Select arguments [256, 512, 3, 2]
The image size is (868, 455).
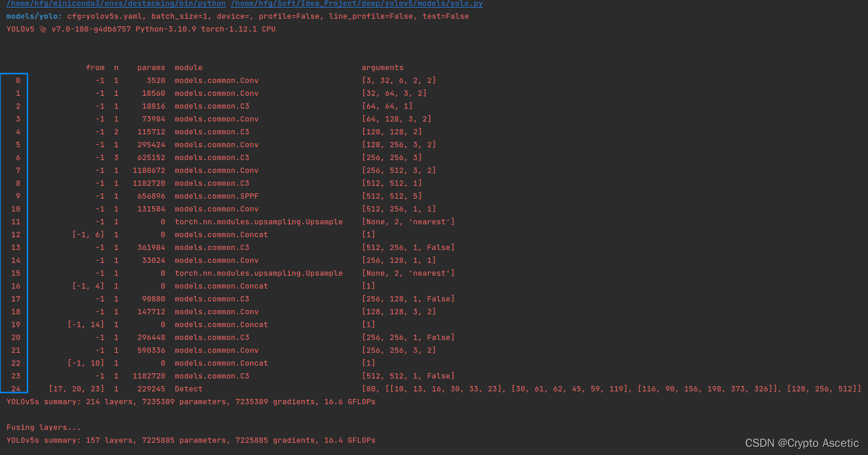(x=399, y=171)
